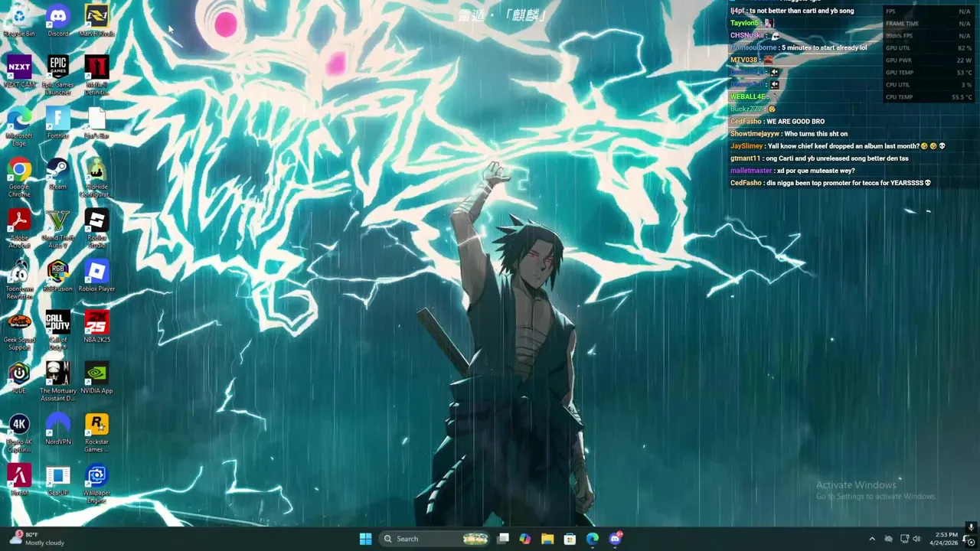Open File Explorer from the taskbar
This screenshot has width=980, height=551.
(547, 539)
